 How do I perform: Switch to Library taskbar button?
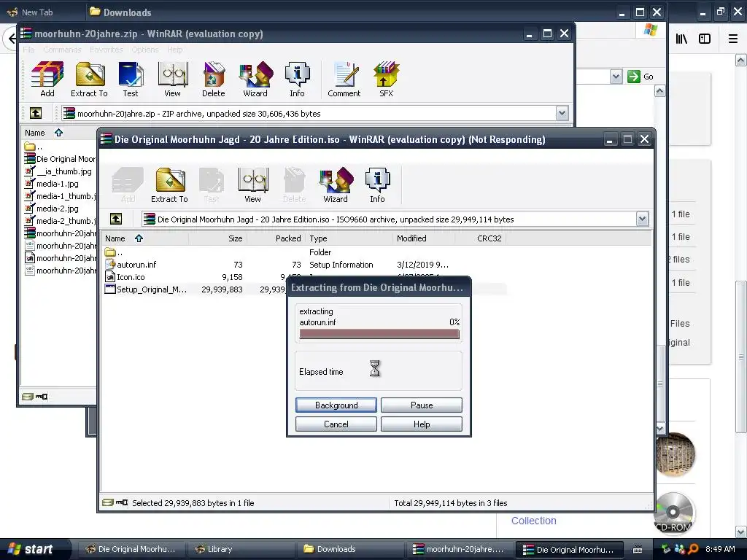coord(241,549)
